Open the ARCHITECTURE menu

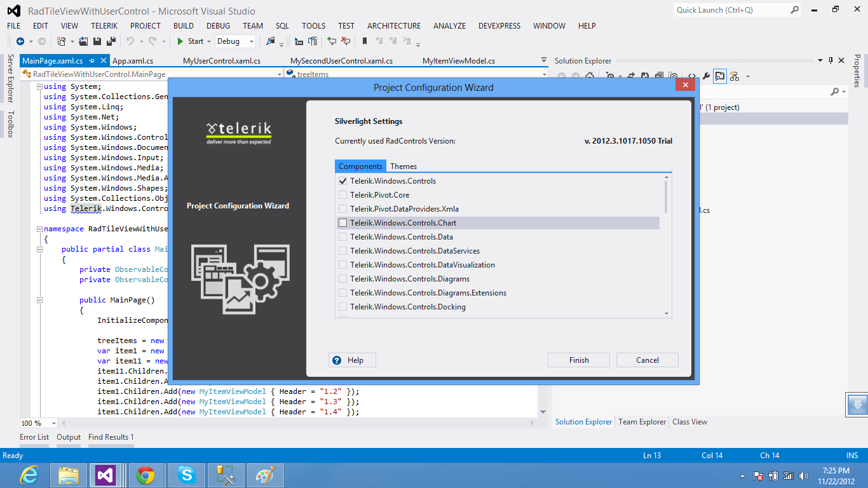pos(394,26)
